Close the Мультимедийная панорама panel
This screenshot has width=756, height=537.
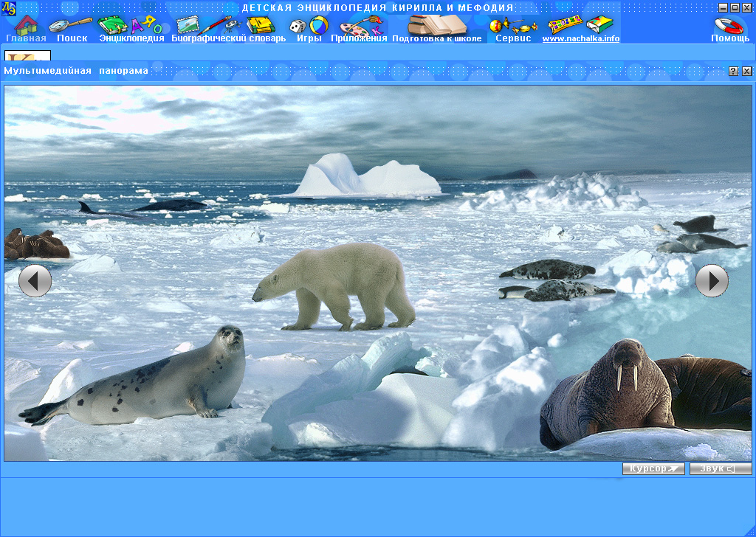click(x=747, y=72)
